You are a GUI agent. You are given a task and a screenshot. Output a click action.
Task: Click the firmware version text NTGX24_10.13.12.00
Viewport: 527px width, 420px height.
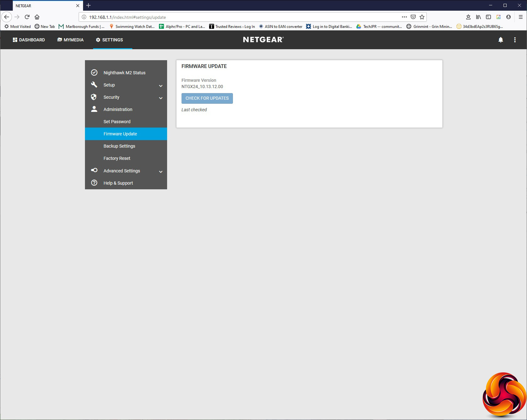[x=202, y=87]
